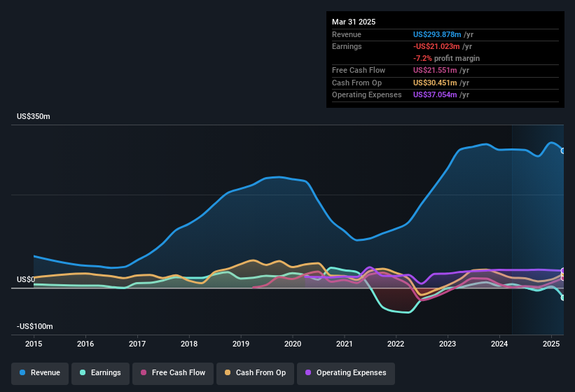Click the Operating Expenses endpoint marker on the chart
The image size is (575, 392).
563,271
